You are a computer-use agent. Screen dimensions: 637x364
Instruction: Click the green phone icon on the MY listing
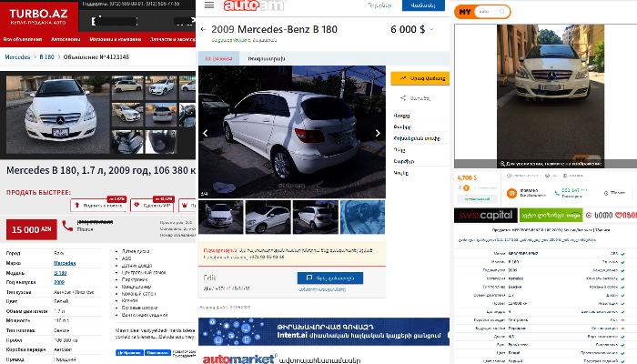[557, 193]
